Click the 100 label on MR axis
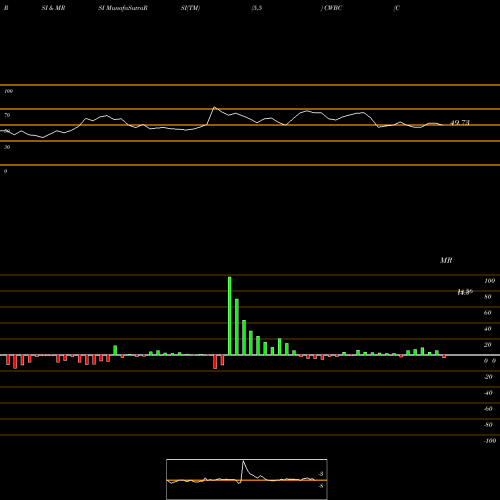 point(489,281)
